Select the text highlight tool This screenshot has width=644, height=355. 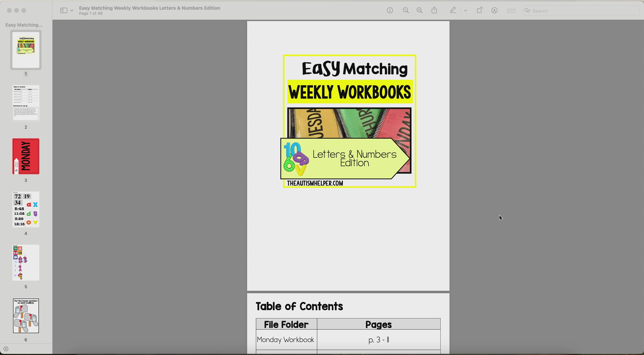pyautogui.click(x=452, y=10)
